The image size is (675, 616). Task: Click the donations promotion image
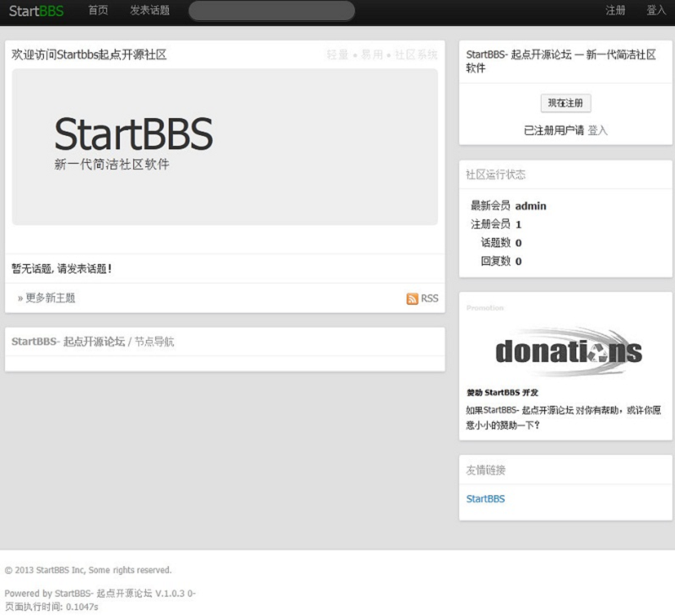[567, 351]
